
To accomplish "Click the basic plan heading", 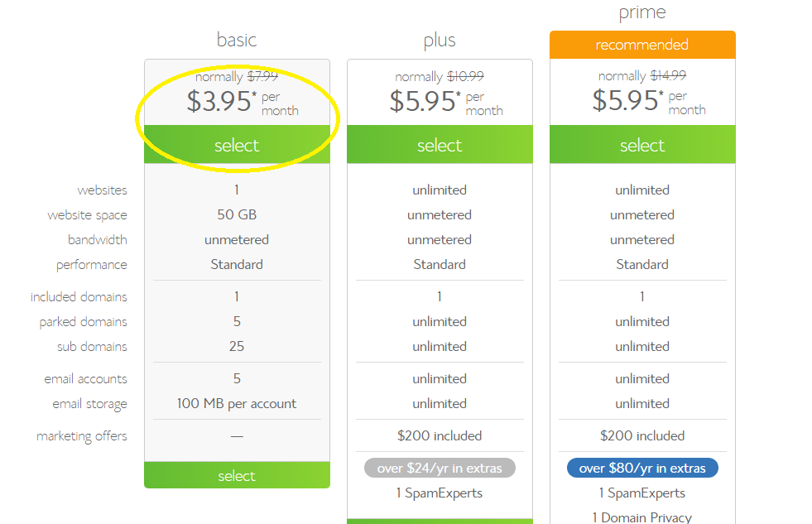I will click(237, 40).
